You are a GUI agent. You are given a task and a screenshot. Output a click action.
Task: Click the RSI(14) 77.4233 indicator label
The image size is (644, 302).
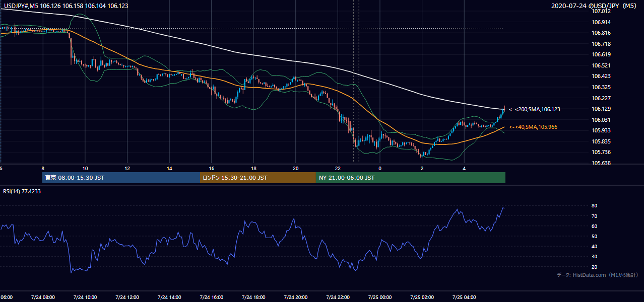point(22,191)
